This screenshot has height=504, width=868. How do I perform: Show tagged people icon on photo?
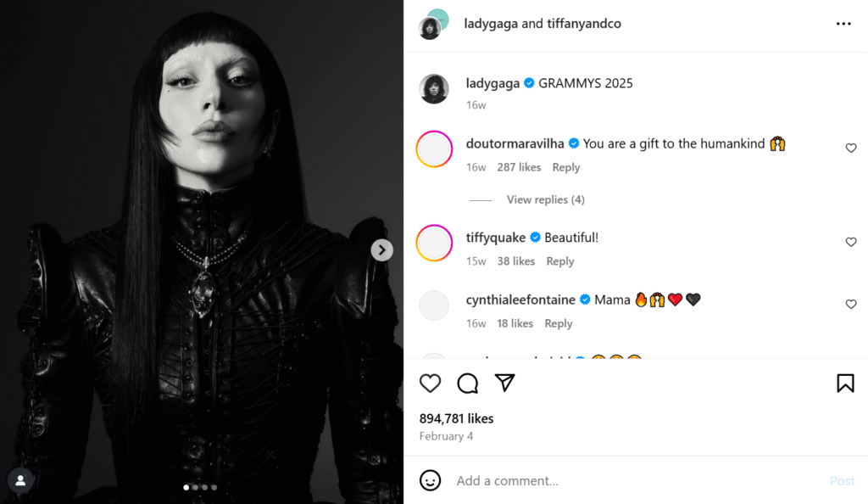[x=20, y=480]
